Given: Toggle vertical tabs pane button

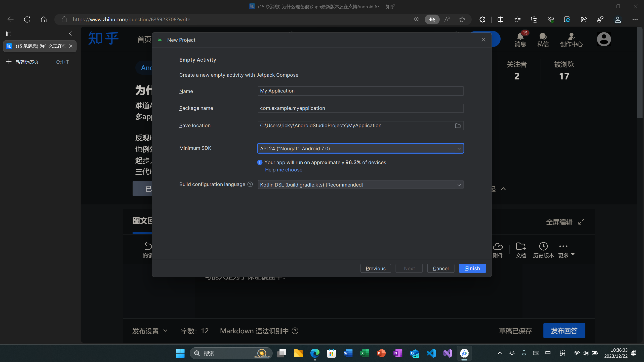Looking at the screenshot, I should point(9,33).
